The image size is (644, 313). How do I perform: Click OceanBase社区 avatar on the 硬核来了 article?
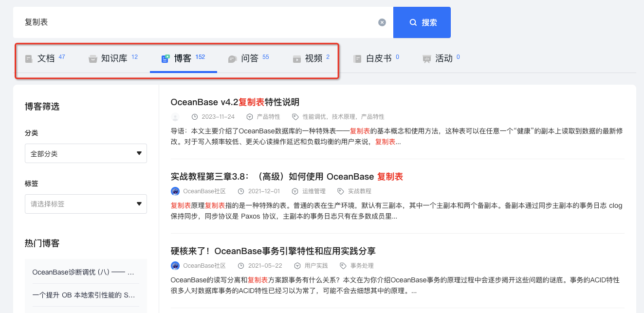[175, 266]
